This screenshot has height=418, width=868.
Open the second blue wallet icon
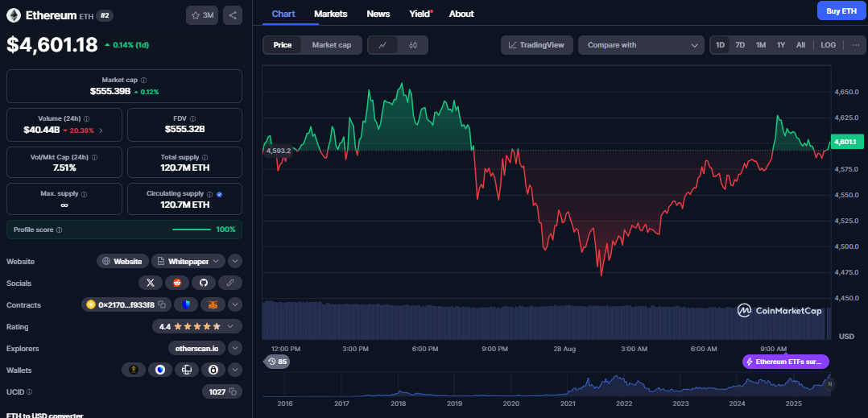pyautogui.click(x=160, y=370)
